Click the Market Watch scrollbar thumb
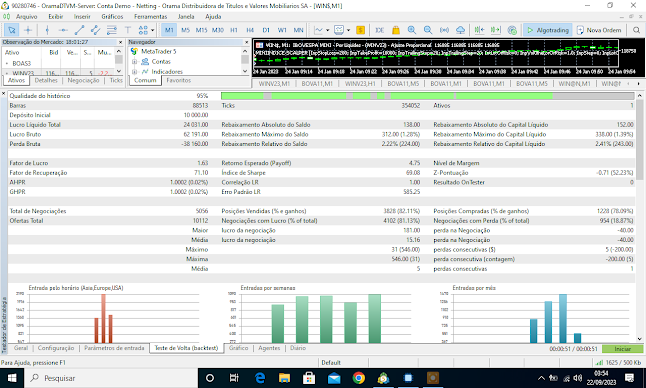Image resolution: width=646 pixels, height=388 pixels. tap(119, 60)
